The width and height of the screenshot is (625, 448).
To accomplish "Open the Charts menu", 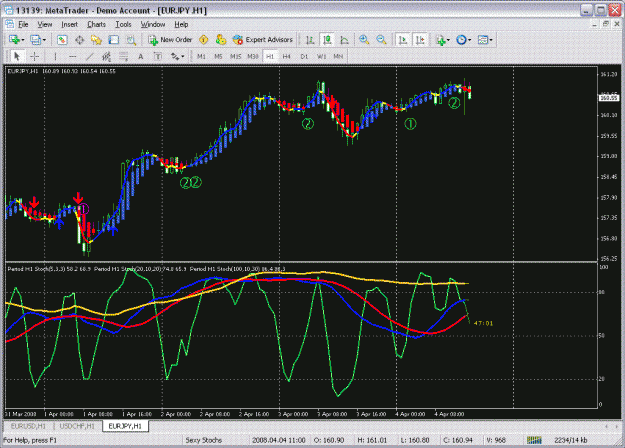I will coord(96,24).
